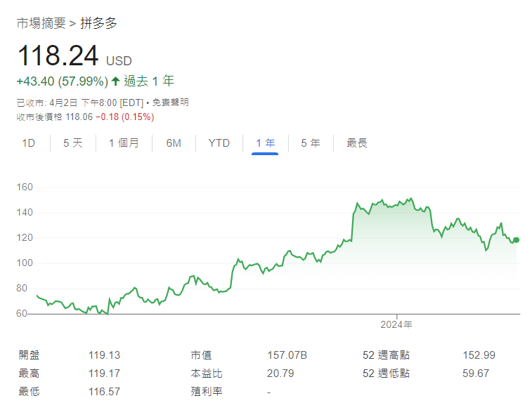Click the 160 y-axis label
532x403 pixels.
25,187
